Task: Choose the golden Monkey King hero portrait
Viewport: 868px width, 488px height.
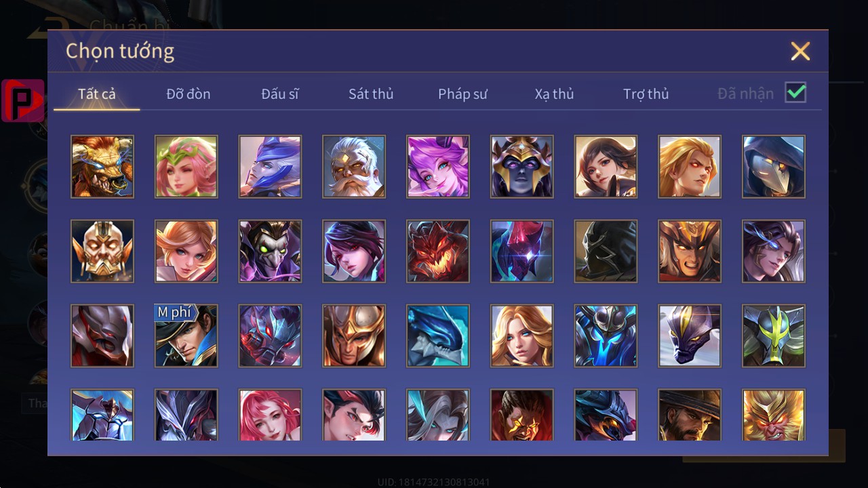Action: (x=774, y=415)
